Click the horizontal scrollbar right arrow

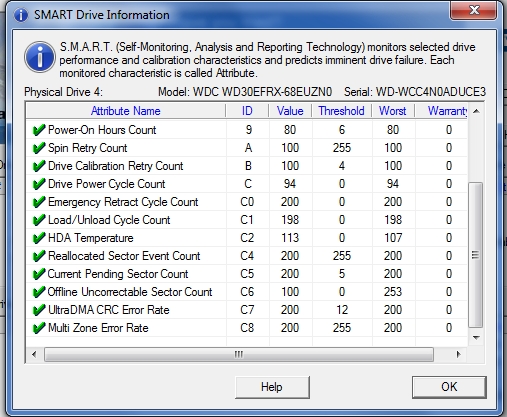[x=459, y=354]
